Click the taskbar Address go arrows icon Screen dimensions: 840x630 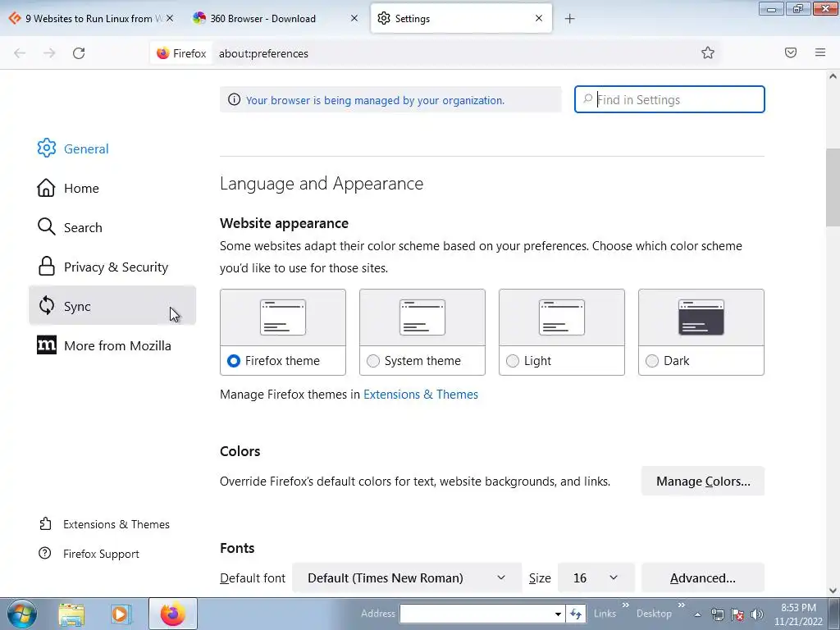(575, 614)
